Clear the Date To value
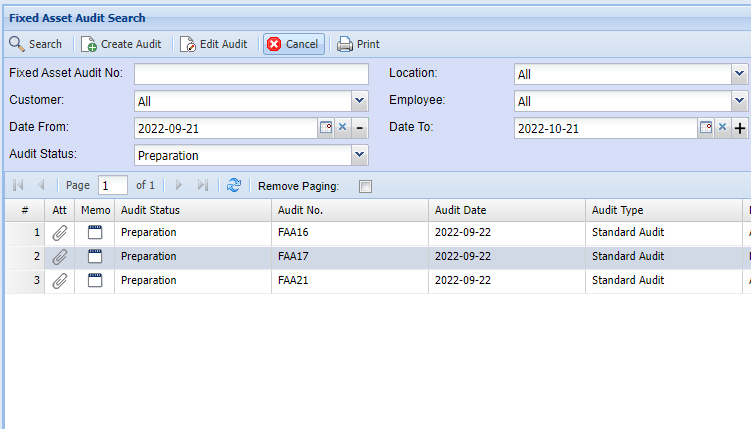The width and height of the screenshot is (751, 429). (722, 128)
